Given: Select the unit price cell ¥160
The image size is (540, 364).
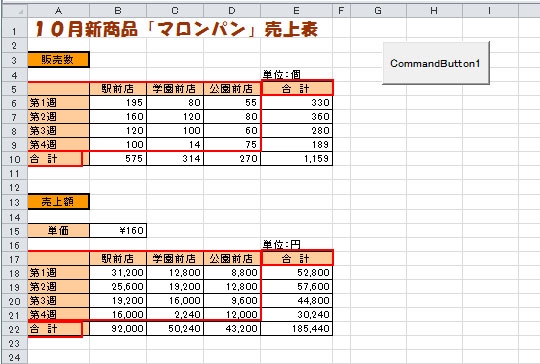Looking at the screenshot, I should click(x=118, y=230).
